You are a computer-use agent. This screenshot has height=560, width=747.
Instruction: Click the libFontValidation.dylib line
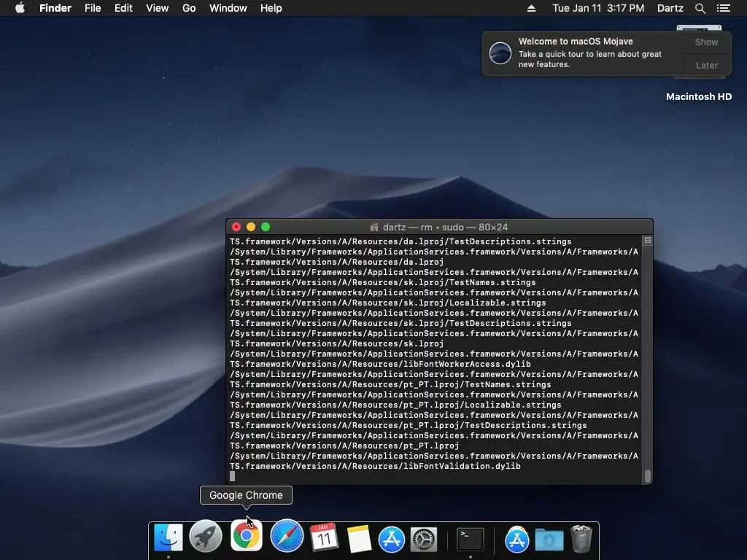point(375,466)
